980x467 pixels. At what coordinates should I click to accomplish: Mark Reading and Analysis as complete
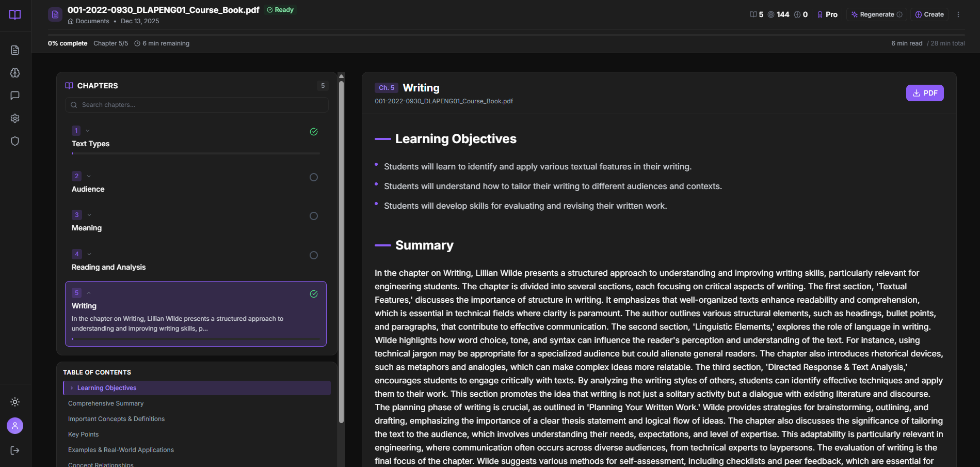[314, 255]
